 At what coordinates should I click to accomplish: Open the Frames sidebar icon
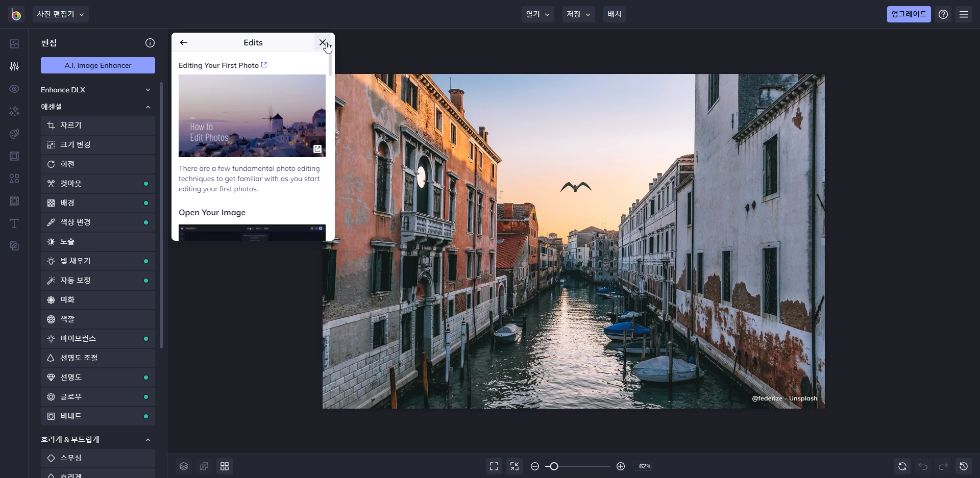14,156
